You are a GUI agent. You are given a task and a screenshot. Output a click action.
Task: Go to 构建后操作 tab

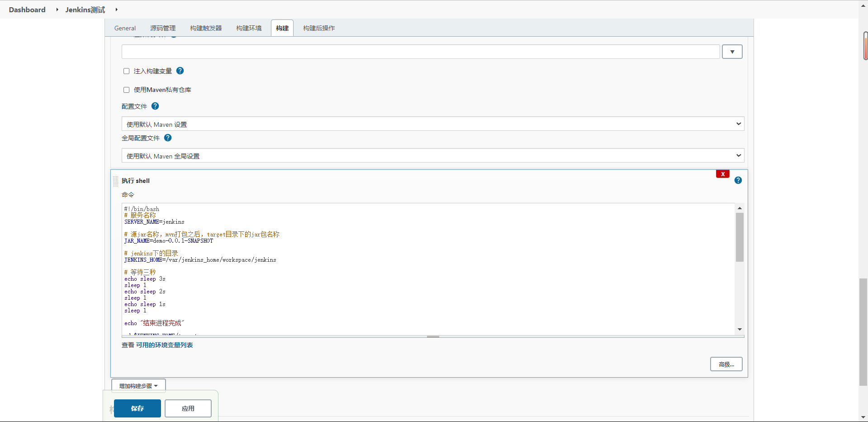pyautogui.click(x=319, y=28)
